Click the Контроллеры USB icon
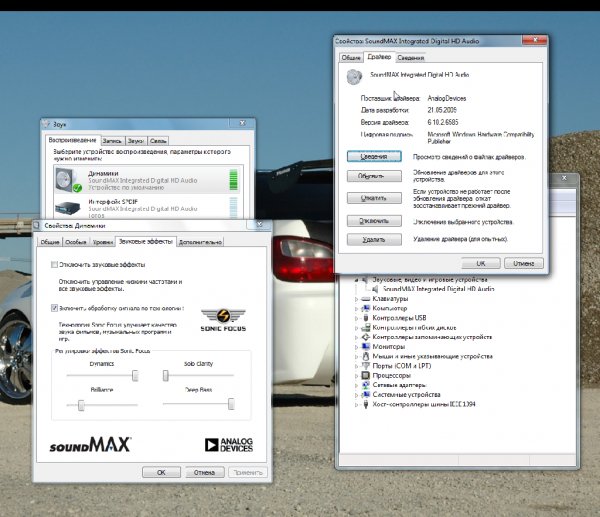This screenshot has height=517, width=600. pyautogui.click(x=366, y=318)
